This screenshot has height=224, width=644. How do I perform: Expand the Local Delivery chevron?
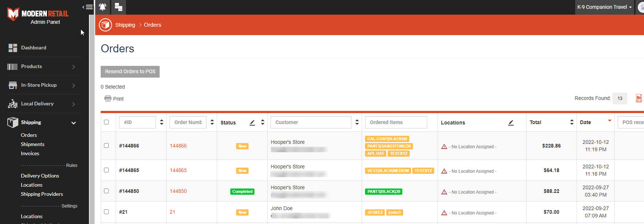tap(74, 104)
